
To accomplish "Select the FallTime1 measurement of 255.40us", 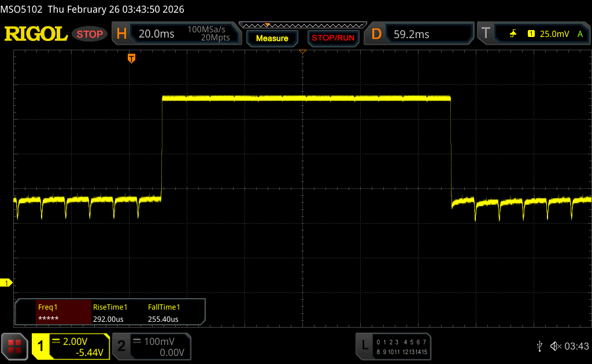I will [x=164, y=313].
